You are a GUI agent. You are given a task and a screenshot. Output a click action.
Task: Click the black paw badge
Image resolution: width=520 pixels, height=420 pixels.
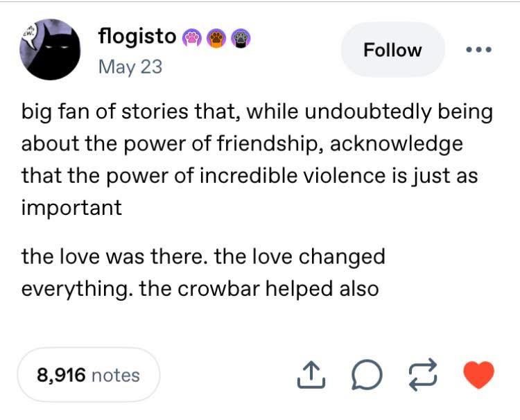pyautogui.click(x=241, y=38)
